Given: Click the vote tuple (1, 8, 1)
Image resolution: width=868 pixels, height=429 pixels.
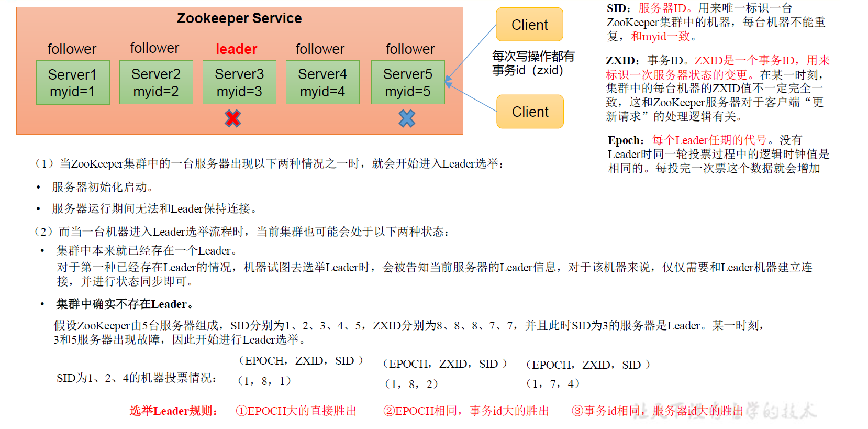Looking at the screenshot, I should coord(264,381).
